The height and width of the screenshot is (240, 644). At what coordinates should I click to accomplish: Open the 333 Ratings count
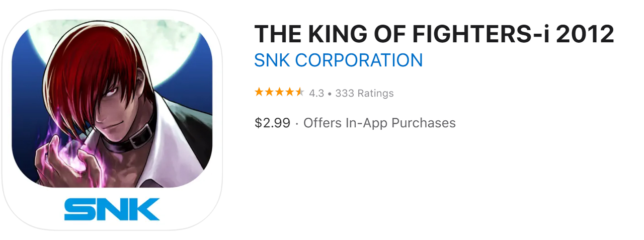364,93
